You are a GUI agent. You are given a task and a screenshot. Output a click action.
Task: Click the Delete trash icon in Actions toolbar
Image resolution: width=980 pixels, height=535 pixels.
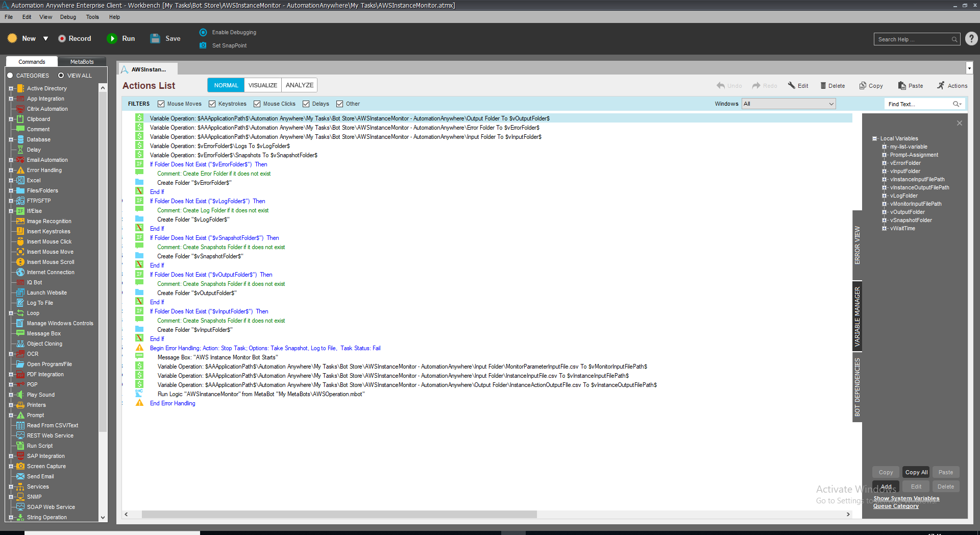pos(823,86)
